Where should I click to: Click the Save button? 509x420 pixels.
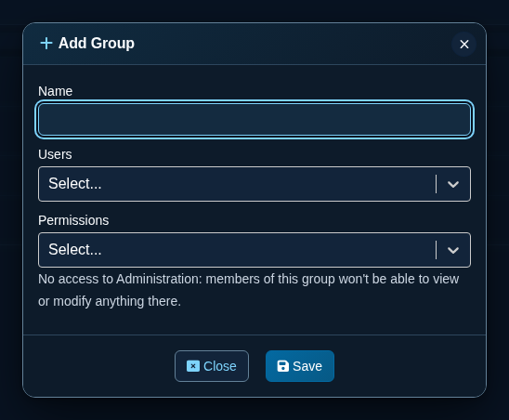(300, 366)
